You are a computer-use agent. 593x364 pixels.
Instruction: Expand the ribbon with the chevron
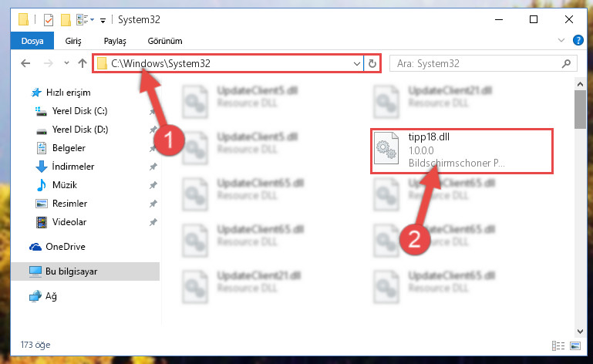point(561,40)
